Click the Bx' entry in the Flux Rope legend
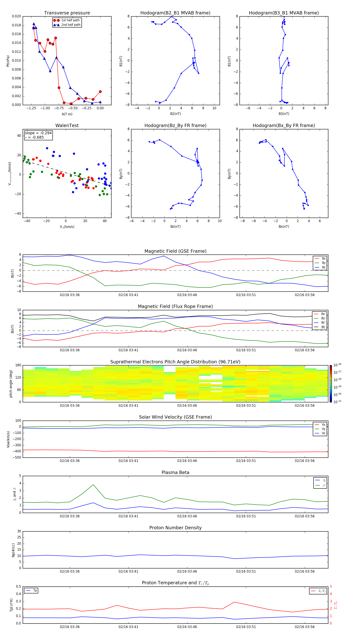The height and width of the screenshot is (644, 351). point(320,314)
